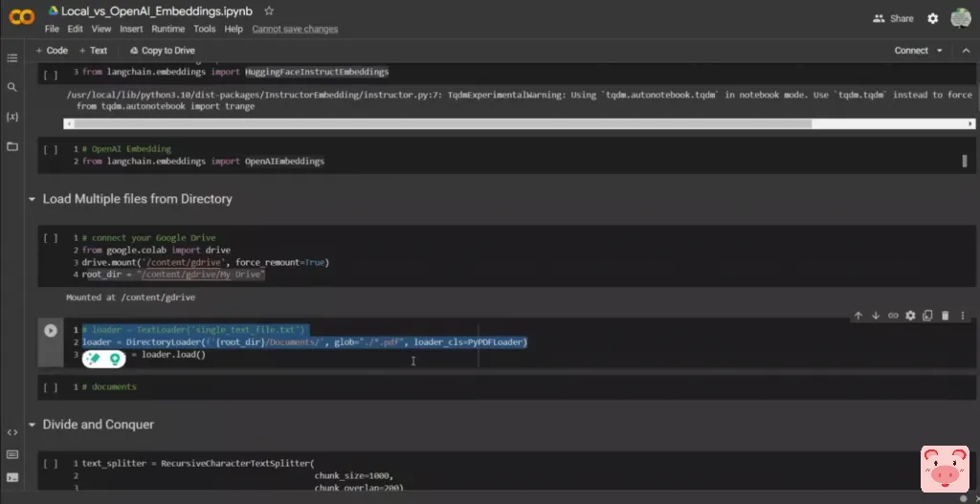The image size is (980, 504).
Task: Click the 'chunk_size=1000,' code line
Action: [x=354, y=476]
